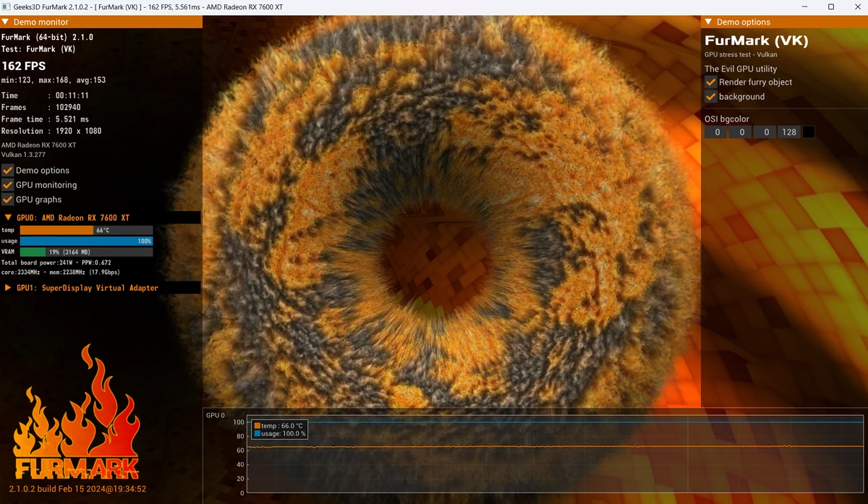This screenshot has height=504, width=868.
Task: Click The Evil GPU utility text
Action: (741, 69)
